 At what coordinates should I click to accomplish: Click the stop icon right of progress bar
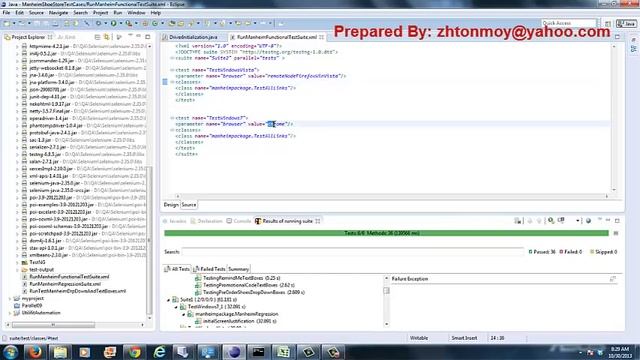click(x=616, y=233)
